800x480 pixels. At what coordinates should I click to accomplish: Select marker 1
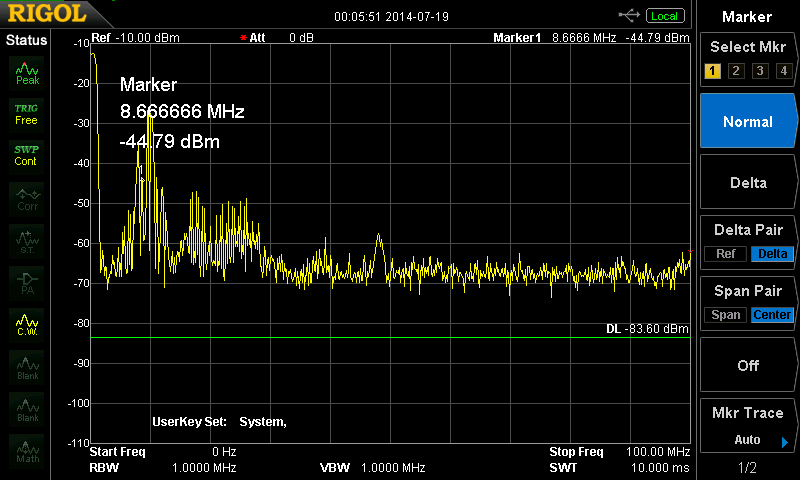point(712,71)
